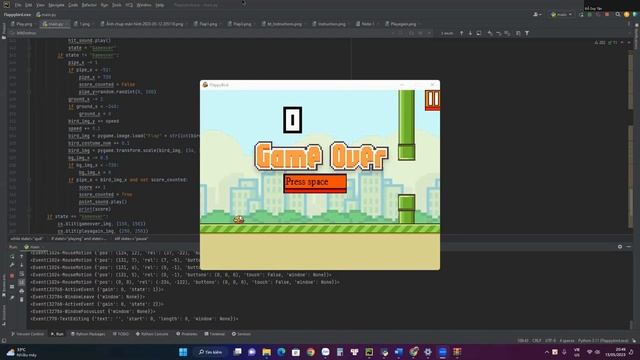
Task: Click the print icon in the Run panel
Action: tap(22, 291)
